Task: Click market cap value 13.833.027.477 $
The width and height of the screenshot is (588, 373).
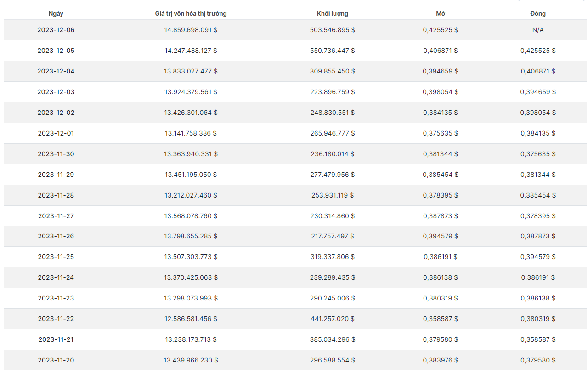Action: point(191,71)
